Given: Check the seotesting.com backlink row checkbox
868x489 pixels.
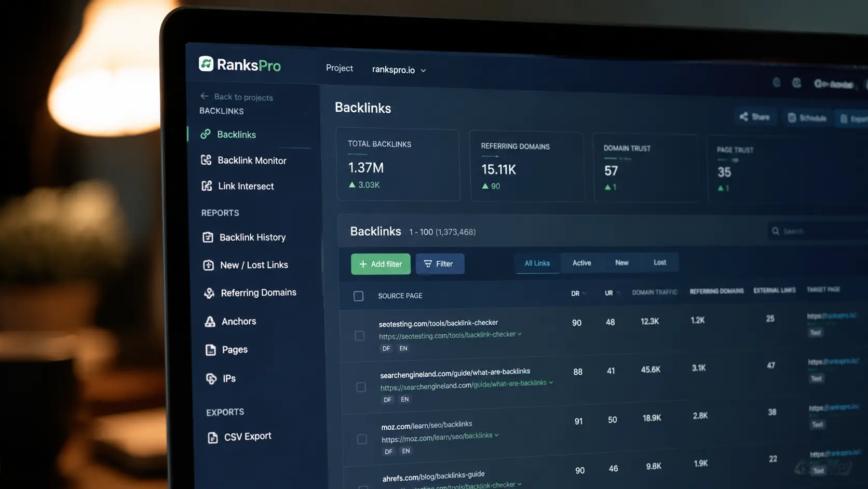Looking at the screenshot, I should click(359, 336).
